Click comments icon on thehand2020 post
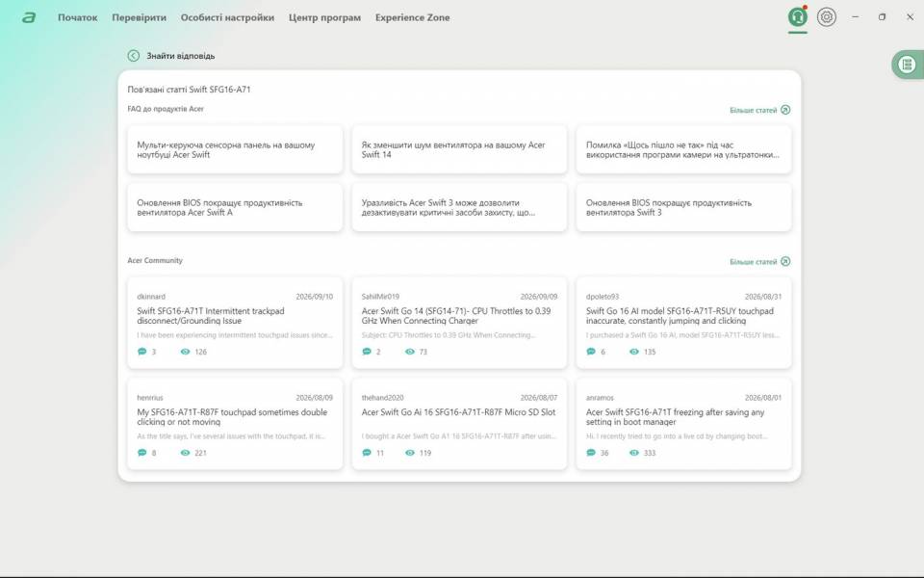This screenshot has width=924, height=578. coord(367,453)
